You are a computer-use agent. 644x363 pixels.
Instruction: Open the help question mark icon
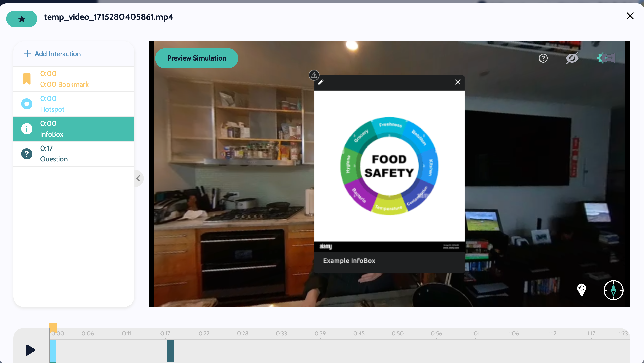(543, 58)
